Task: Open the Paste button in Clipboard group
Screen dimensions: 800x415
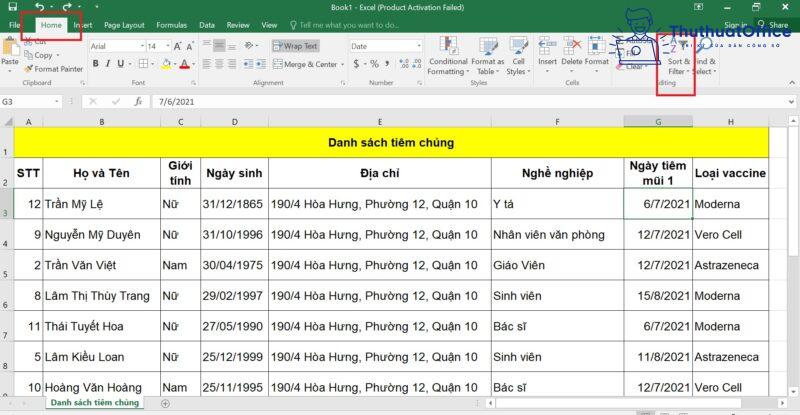Action: pos(10,54)
